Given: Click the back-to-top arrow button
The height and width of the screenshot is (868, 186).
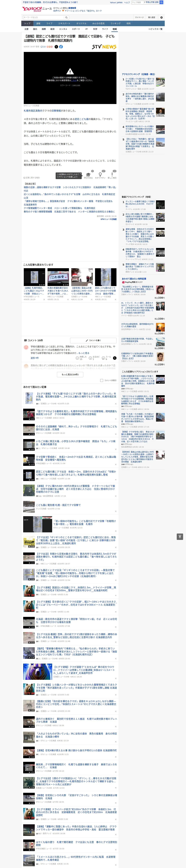Looking at the screenshot, I should tap(180, 537).
